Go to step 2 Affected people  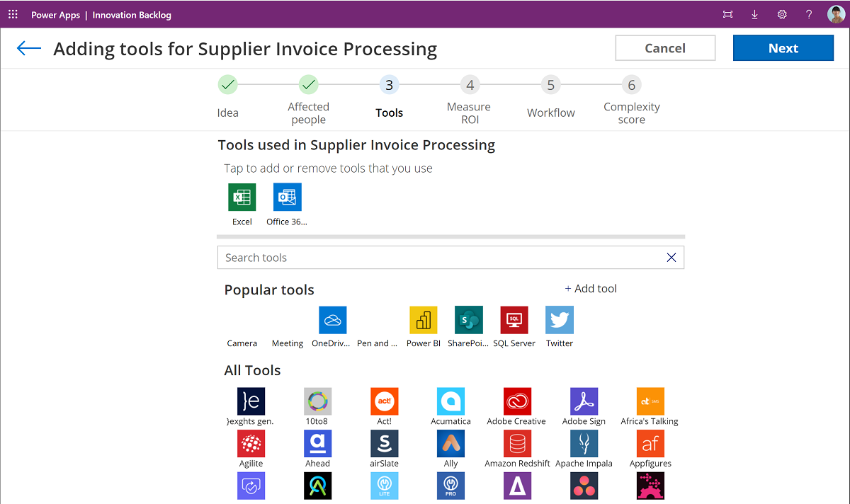[308, 85]
